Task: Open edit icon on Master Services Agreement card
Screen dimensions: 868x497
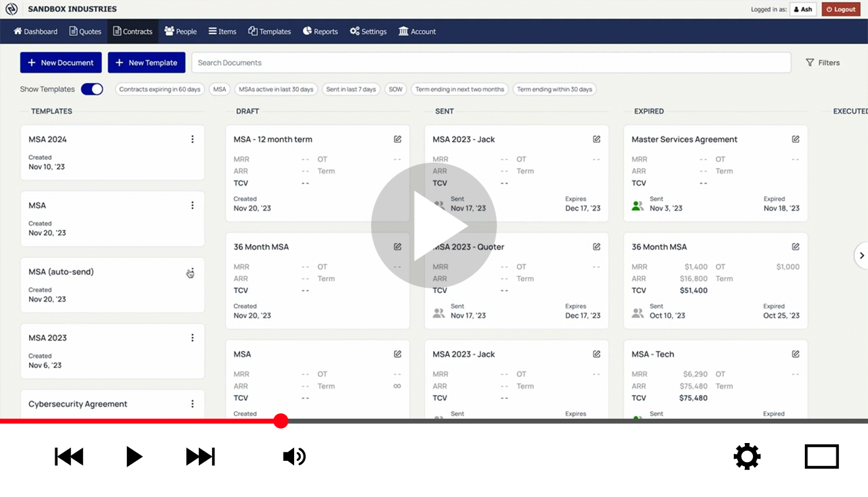Action: 796,140
